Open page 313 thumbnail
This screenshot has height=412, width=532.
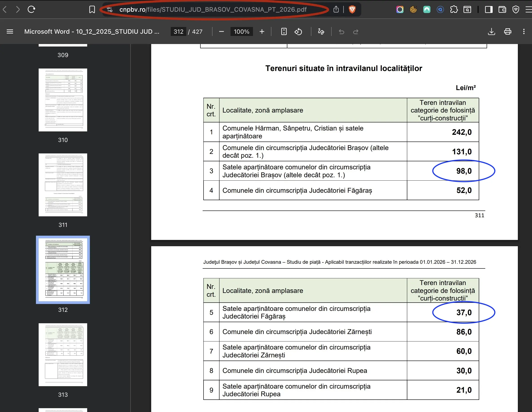63,355
